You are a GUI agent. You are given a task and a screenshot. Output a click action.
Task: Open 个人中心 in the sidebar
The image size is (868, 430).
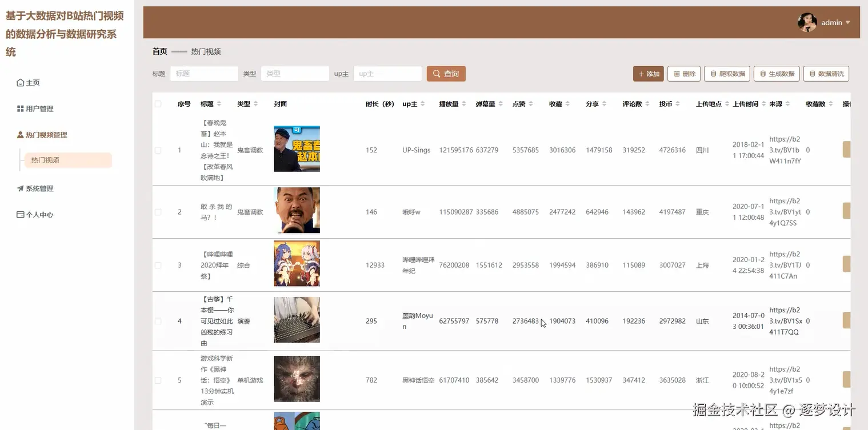pos(35,215)
